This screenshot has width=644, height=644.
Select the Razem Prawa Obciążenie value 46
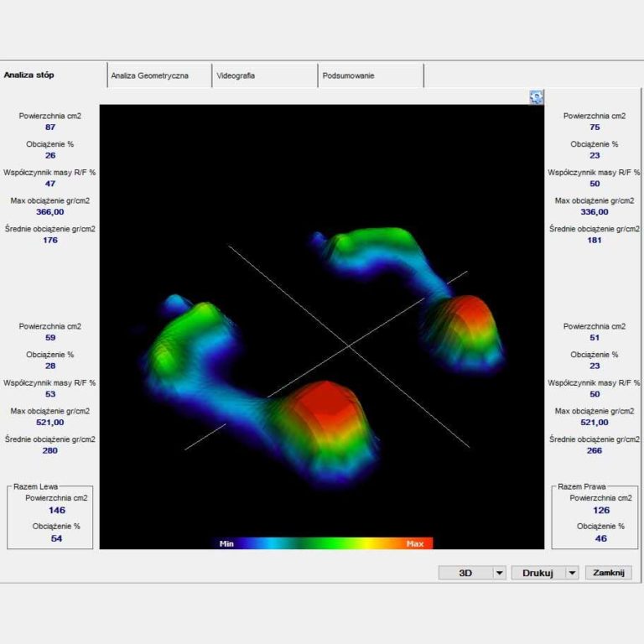[x=601, y=538]
